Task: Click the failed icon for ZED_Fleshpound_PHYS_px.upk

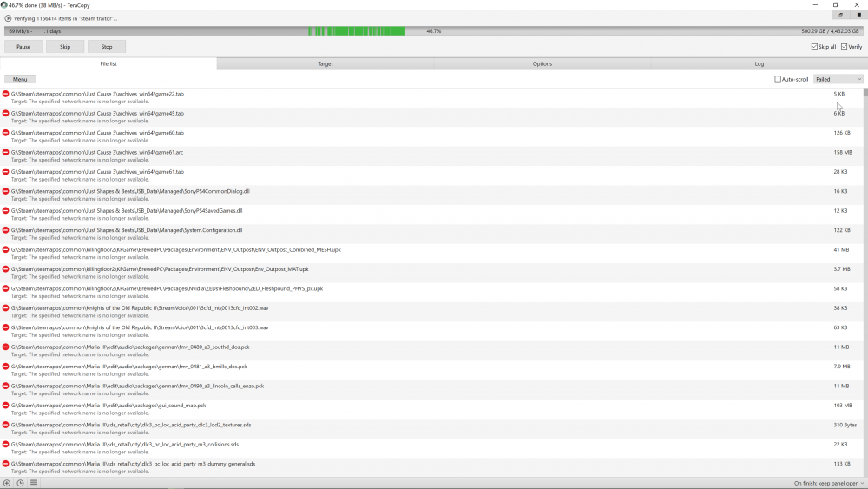Action: tap(5, 288)
